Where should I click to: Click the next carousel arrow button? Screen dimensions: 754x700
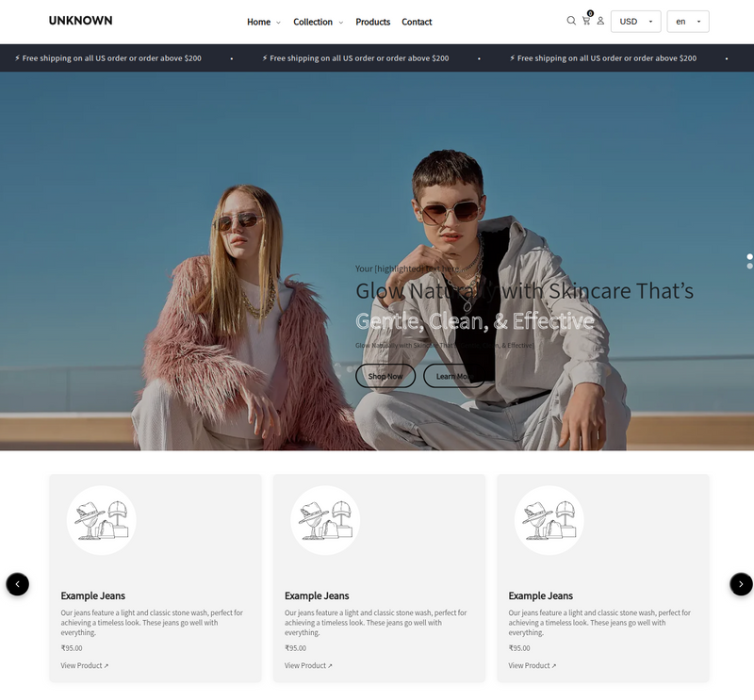[x=741, y=584]
